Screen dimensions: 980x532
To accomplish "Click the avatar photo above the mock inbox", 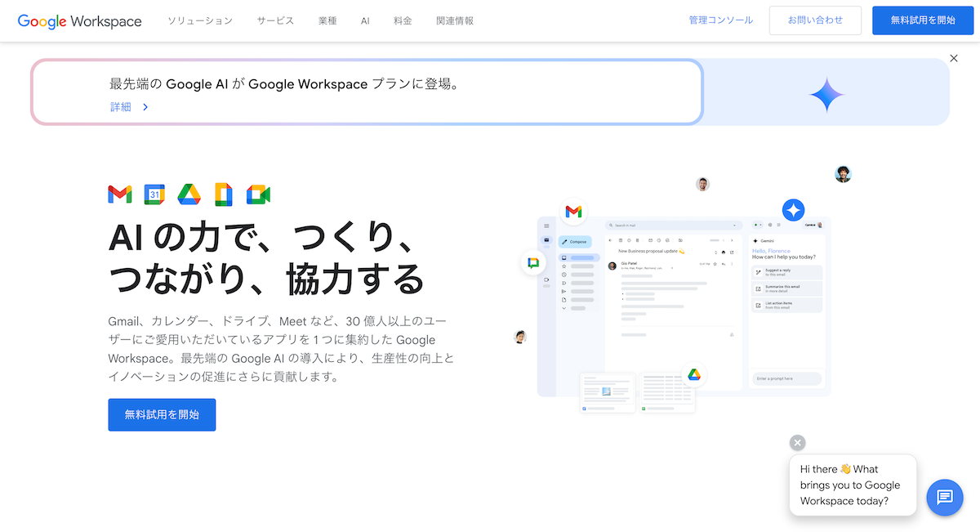I will click(x=702, y=184).
